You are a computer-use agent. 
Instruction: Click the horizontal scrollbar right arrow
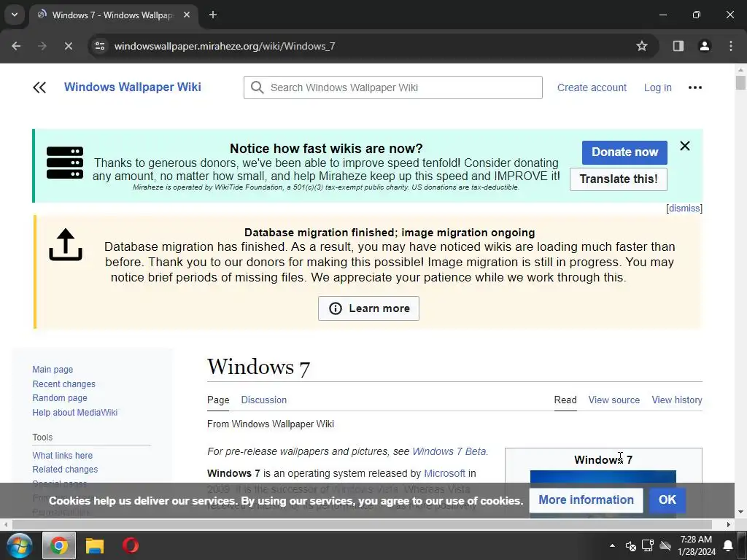[x=729, y=525]
